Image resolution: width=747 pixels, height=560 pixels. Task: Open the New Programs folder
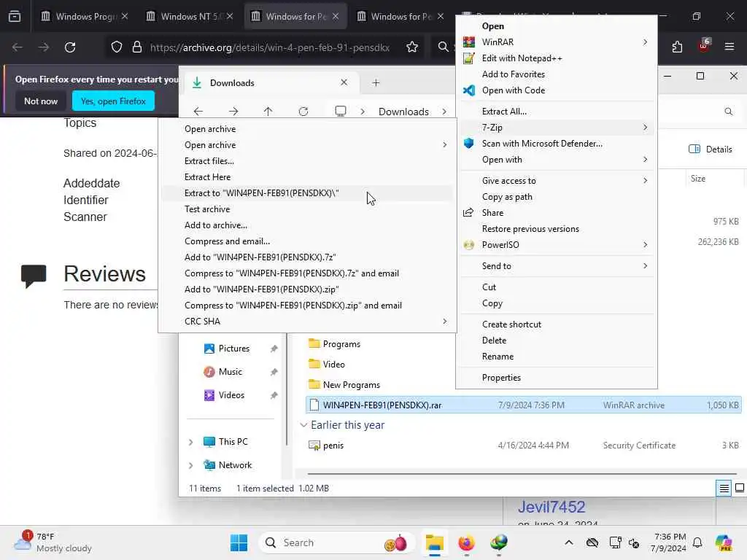[352, 385]
